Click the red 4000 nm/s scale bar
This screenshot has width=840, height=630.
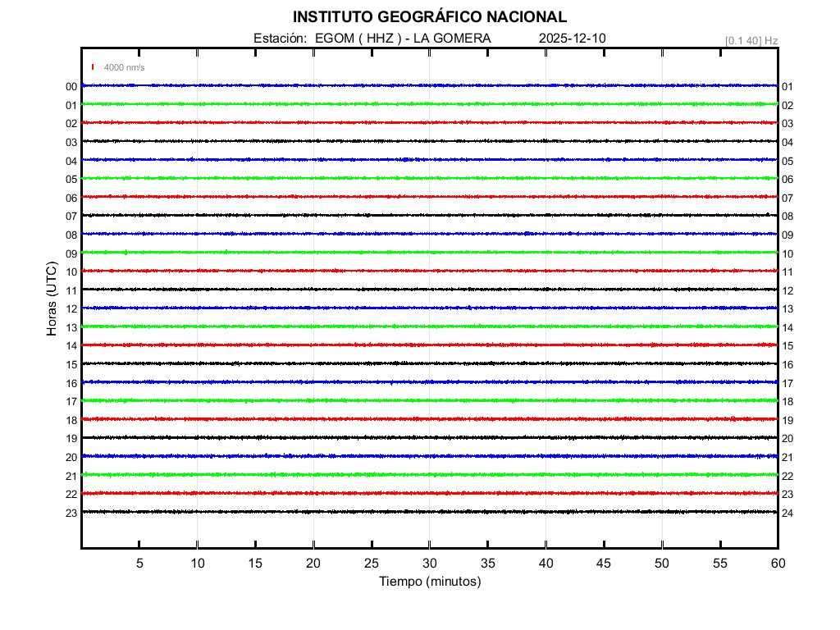coord(94,67)
